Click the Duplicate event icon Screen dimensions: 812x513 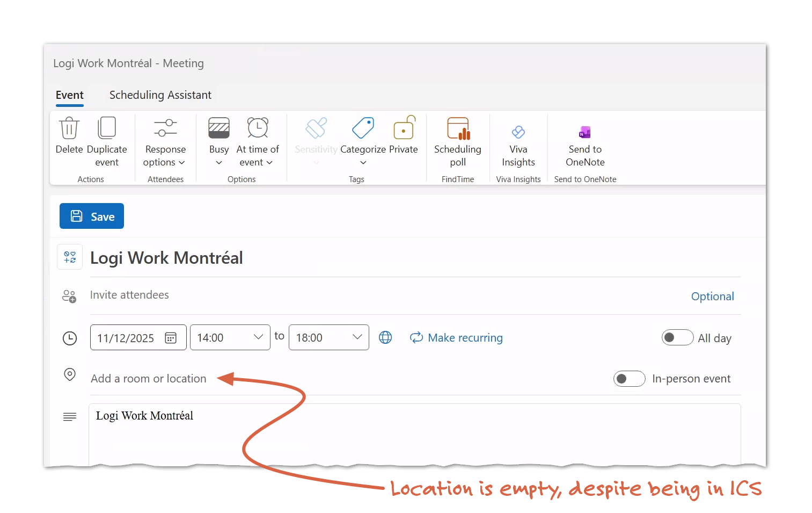coord(107,128)
